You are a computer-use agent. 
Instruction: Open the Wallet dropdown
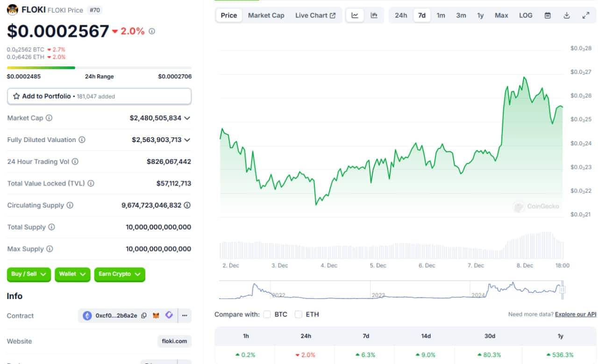pyautogui.click(x=72, y=274)
